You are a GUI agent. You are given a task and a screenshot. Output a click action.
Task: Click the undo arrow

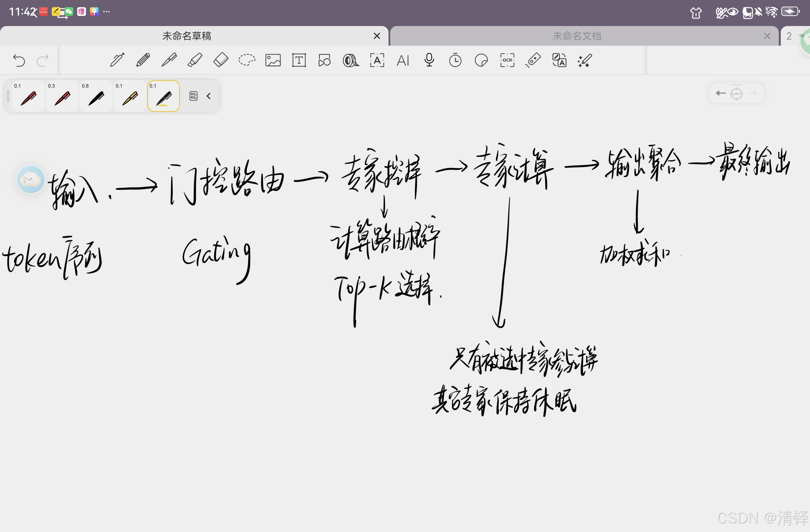(x=19, y=61)
